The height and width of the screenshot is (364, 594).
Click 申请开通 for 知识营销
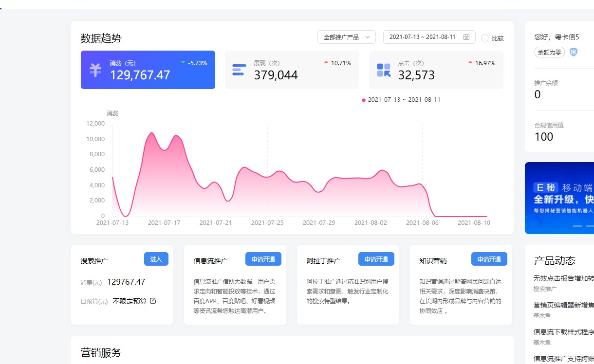(489, 259)
